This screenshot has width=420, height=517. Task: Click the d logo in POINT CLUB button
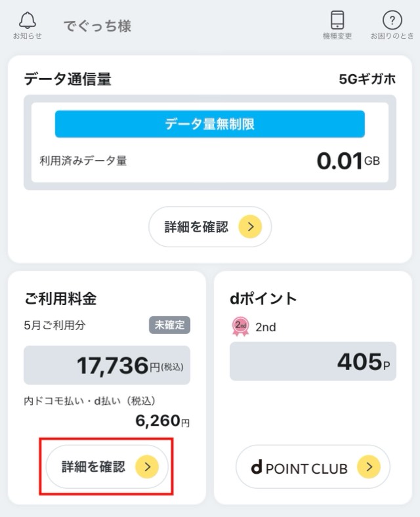tap(257, 467)
